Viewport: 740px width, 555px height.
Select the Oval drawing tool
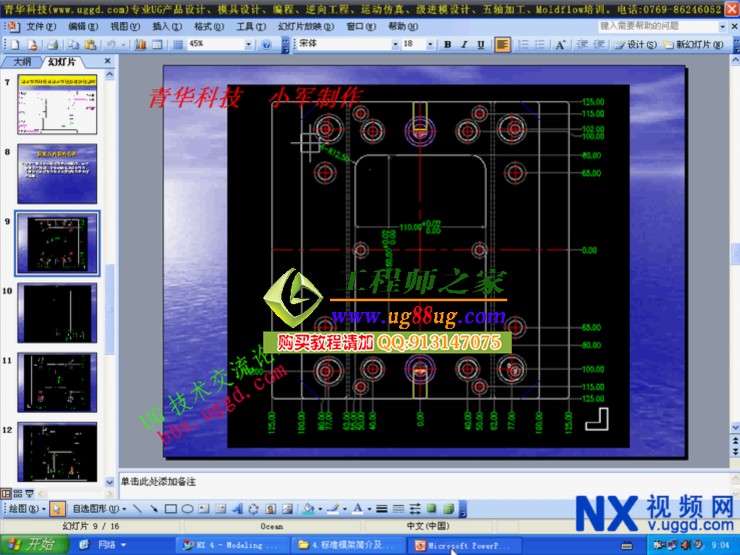click(187, 509)
